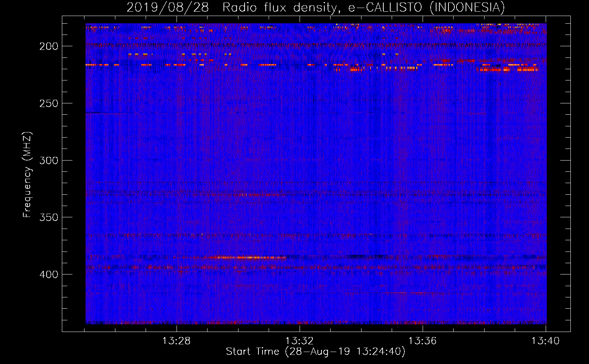Screen dimensions: 589x364
Task: Select the 350 MHz frequency tick label
Action: (x=49, y=217)
